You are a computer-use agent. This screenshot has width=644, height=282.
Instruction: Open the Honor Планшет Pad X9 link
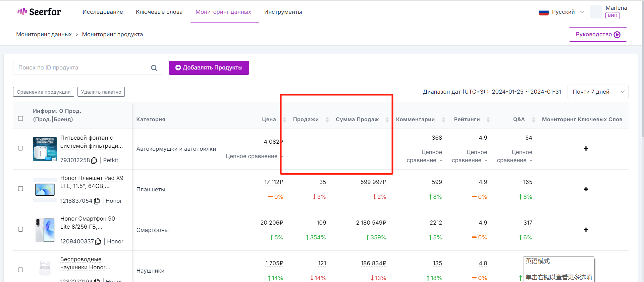[92, 182]
